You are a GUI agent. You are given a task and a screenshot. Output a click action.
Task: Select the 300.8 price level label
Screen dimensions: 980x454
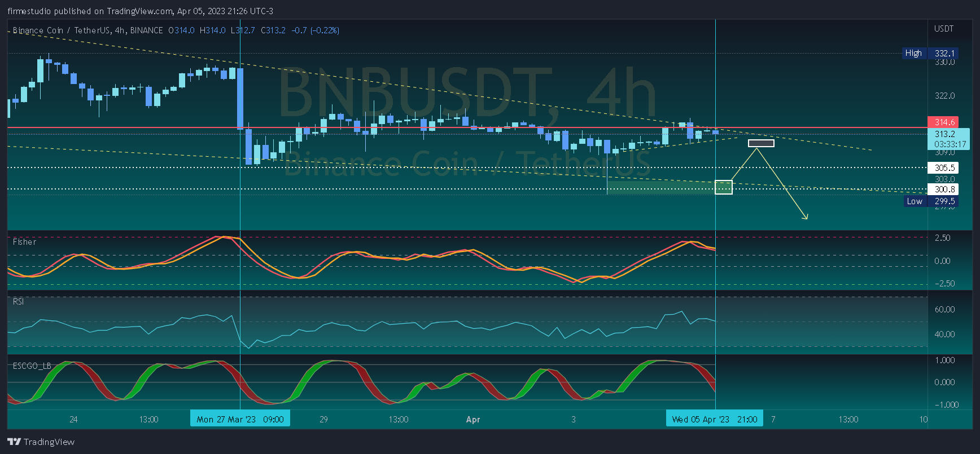click(x=943, y=189)
